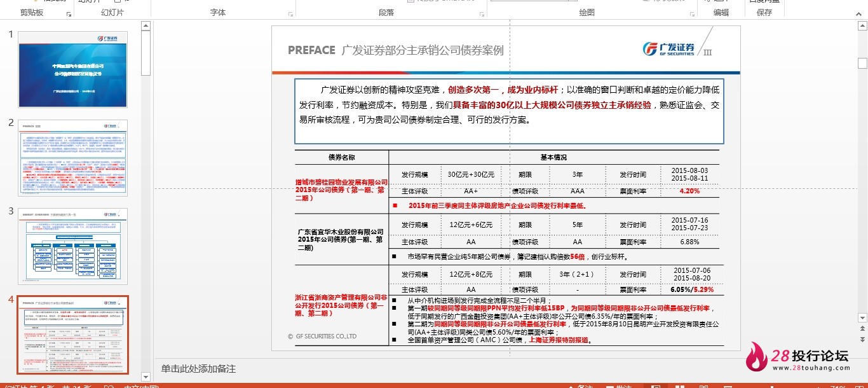Image resolution: width=868 pixels, height=388 pixels.
Task: Click the thumbnail pane scrollbar thumb
Action: tap(146, 53)
